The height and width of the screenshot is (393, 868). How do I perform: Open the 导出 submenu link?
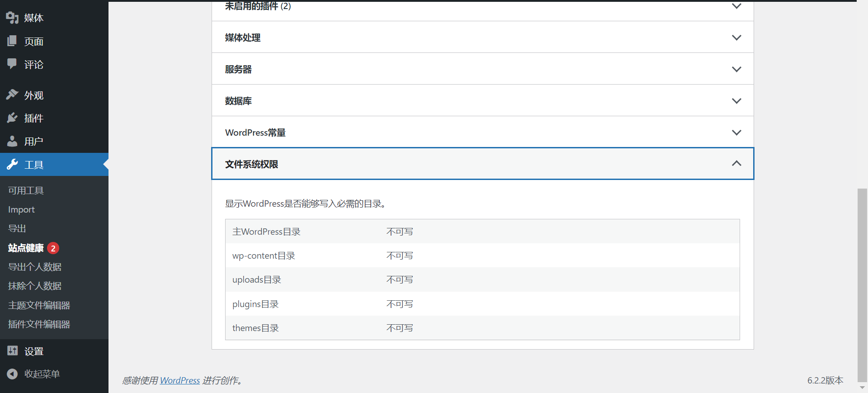(x=17, y=228)
